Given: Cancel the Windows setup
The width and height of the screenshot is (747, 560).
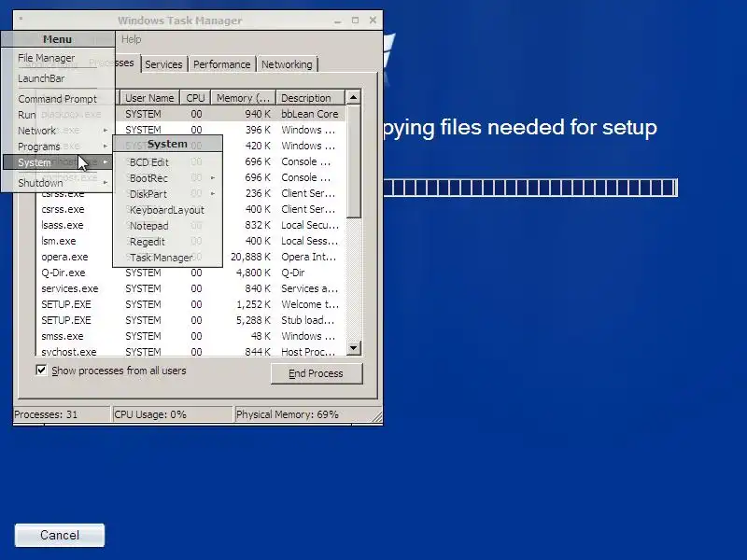Looking at the screenshot, I should [x=60, y=535].
